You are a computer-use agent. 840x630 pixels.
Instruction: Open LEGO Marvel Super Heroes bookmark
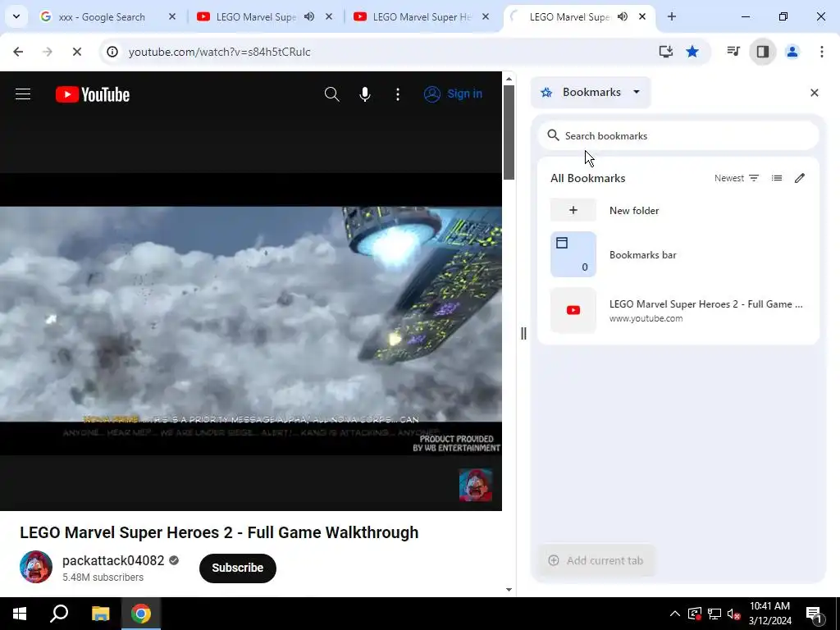678,311
